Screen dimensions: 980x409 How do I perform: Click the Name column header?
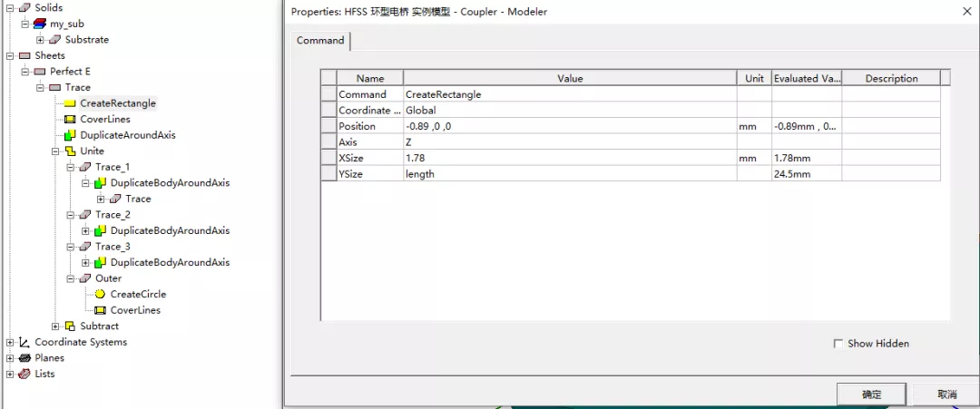click(370, 78)
